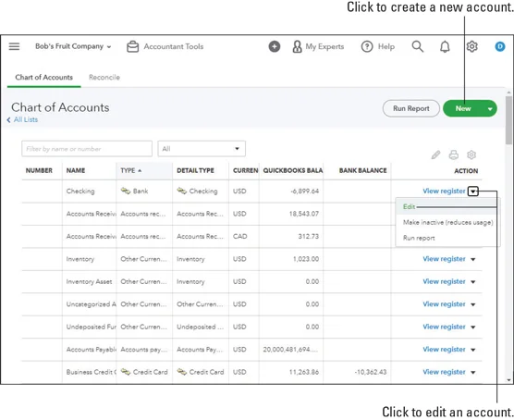514x420 pixels.
Task: Expand the arrow beside New button
Action: click(490, 109)
